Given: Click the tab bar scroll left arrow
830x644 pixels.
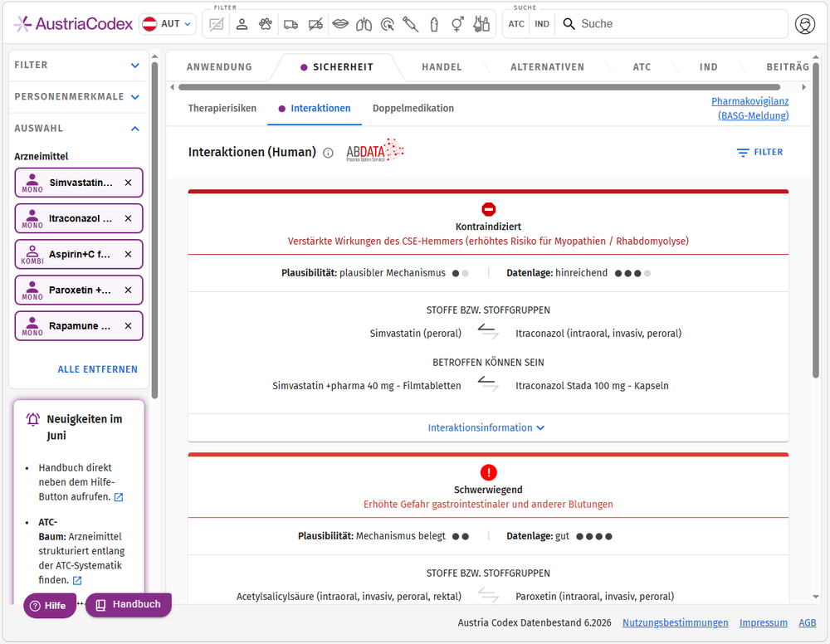Looking at the screenshot, I should click(172, 87).
